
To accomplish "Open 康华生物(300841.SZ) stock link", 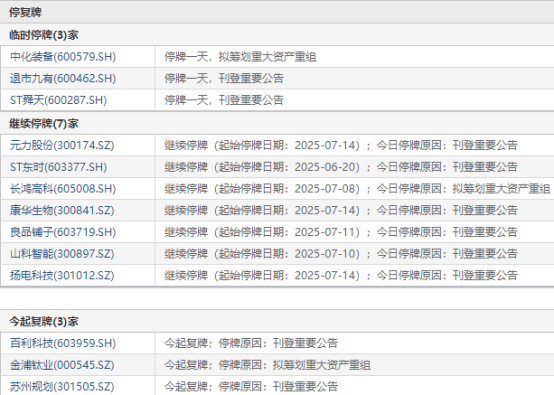I will 62,210.
